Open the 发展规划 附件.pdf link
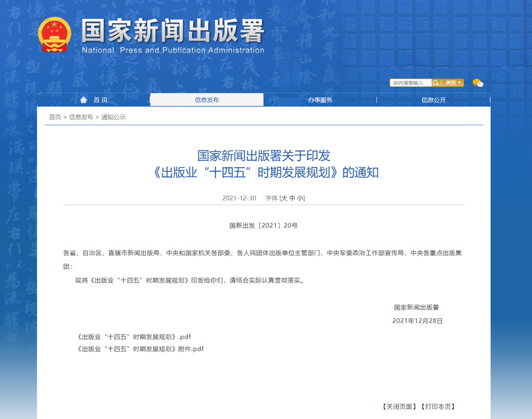 point(140,349)
